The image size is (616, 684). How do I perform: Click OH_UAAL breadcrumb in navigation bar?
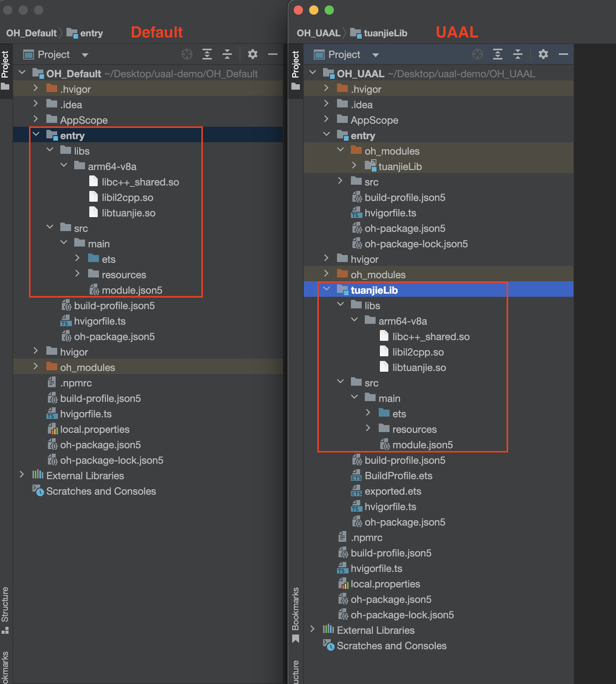pyautogui.click(x=319, y=33)
